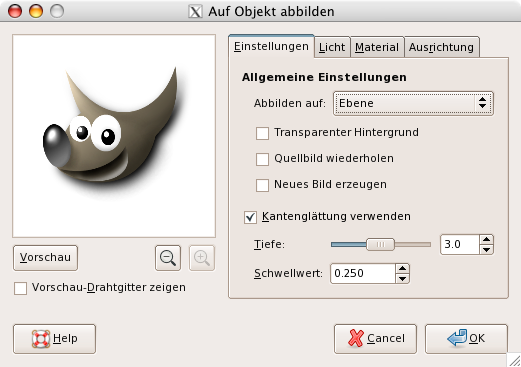521x367 pixels.
Task: Enable Vorschau-Drahtgitter zeigen checkbox
Action: click(20, 288)
